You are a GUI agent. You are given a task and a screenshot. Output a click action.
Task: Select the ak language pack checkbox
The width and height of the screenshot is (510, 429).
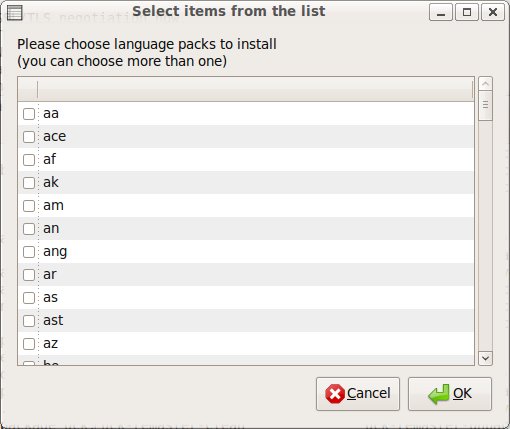pyautogui.click(x=29, y=183)
